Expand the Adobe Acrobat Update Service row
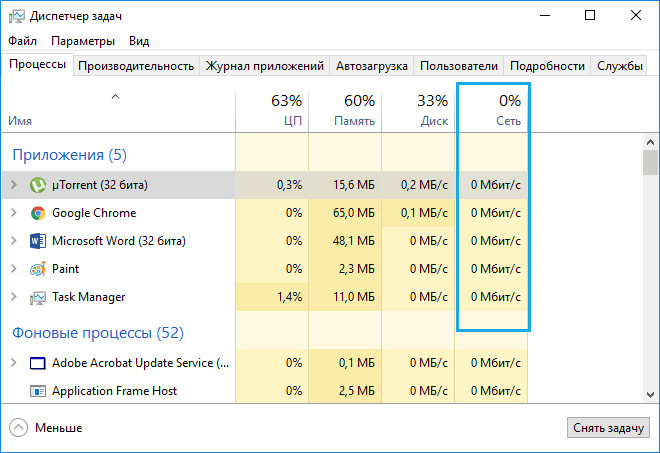This screenshot has width=660, height=453. coord(13,363)
